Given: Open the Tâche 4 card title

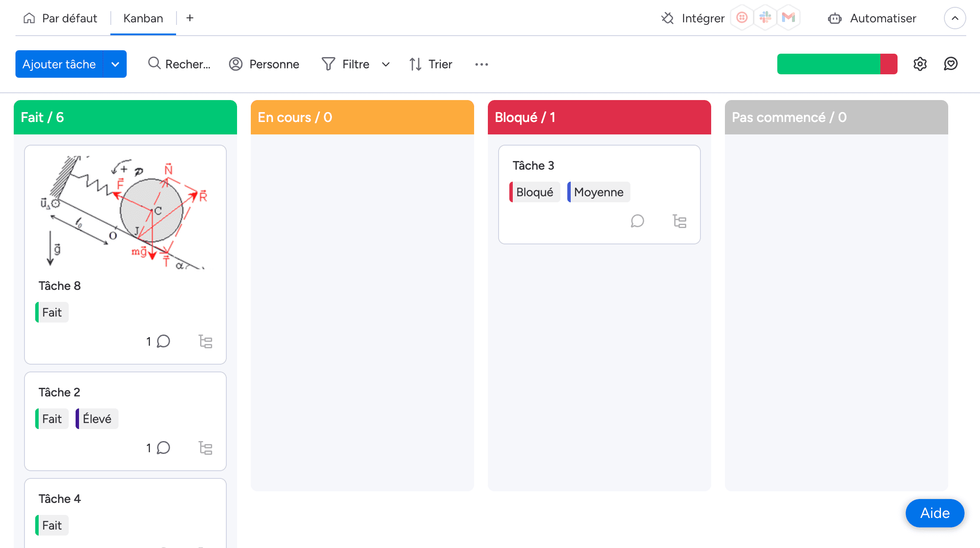Looking at the screenshot, I should click(x=60, y=499).
